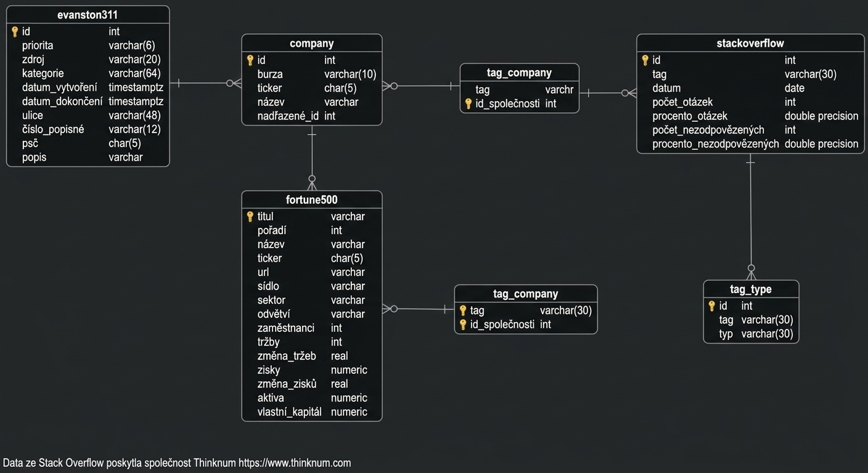The height and width of the screenshot is (473, 868).
Task: Click the key icon beside evanston311 id
Action: [15, 31]
